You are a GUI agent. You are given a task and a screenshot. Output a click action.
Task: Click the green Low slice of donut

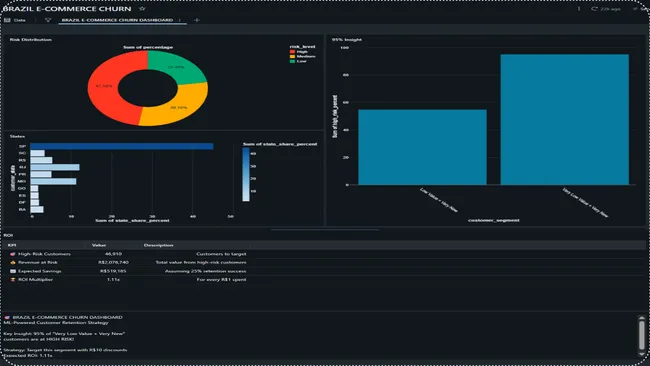[176, 66]
